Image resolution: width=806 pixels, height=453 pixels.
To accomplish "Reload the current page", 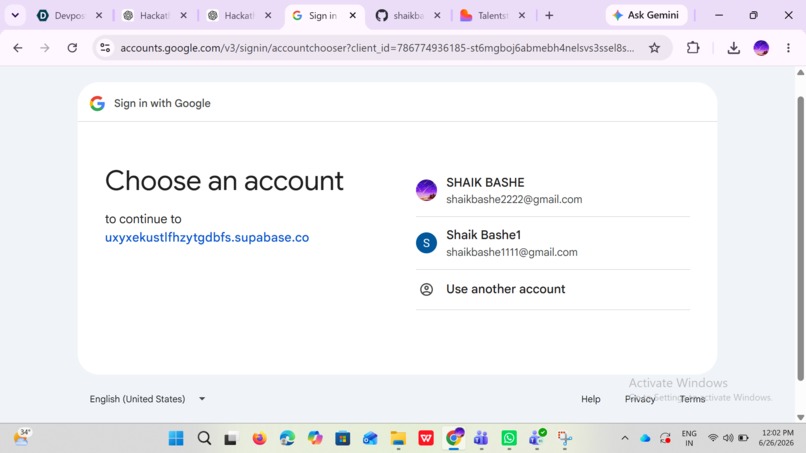I will [x=72, y=48].
